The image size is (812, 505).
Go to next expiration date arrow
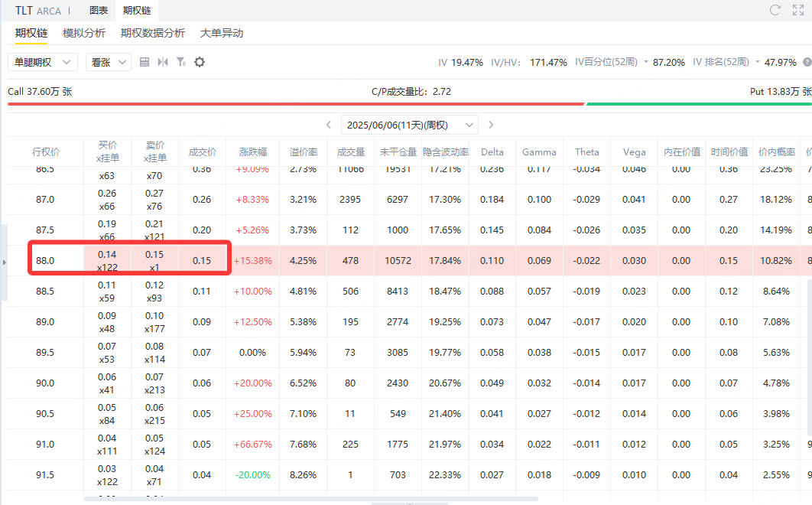(491, 125)
